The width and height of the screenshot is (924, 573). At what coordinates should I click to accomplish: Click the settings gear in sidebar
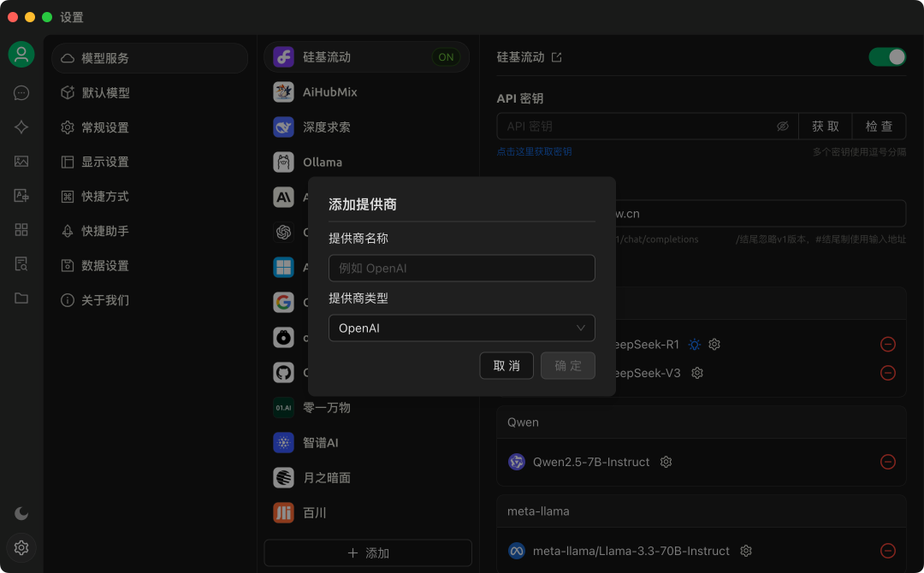[x=21, y=547]
